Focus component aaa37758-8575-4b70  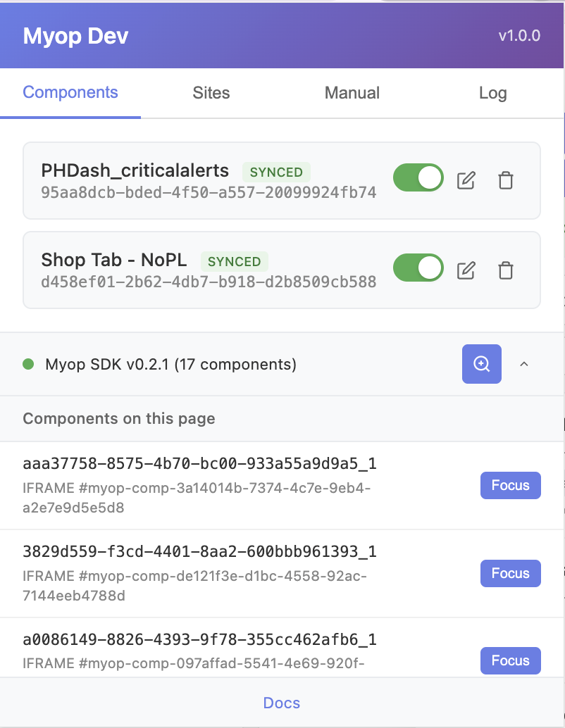(x=510, y=485)
